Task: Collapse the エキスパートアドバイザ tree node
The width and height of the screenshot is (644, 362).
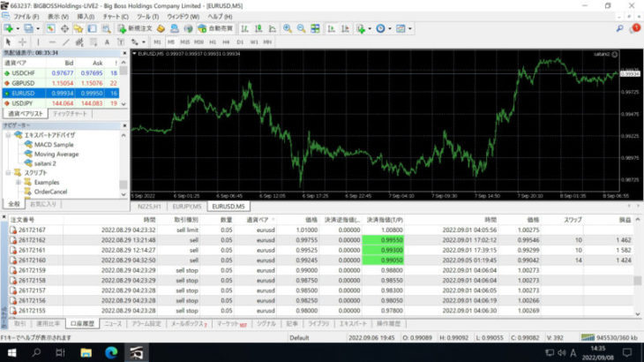Action: tap(8, 134)
